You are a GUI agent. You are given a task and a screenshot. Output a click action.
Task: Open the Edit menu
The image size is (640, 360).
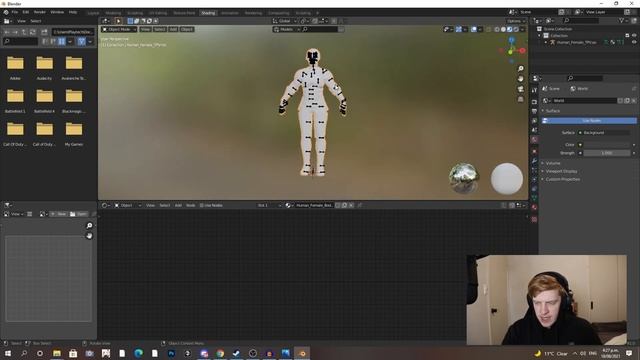(x=26, y=12)
